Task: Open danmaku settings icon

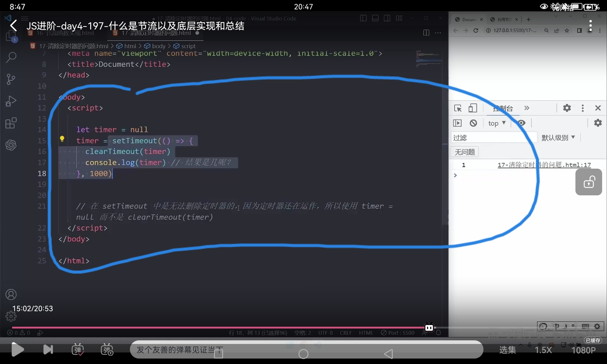Action: click(x=107, y=349)
